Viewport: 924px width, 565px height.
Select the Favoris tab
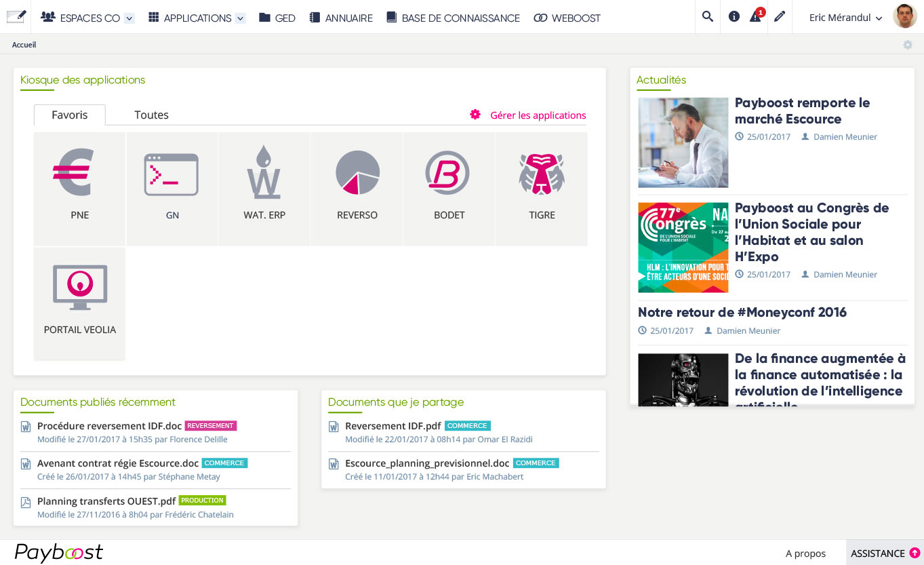pos(70,115)
